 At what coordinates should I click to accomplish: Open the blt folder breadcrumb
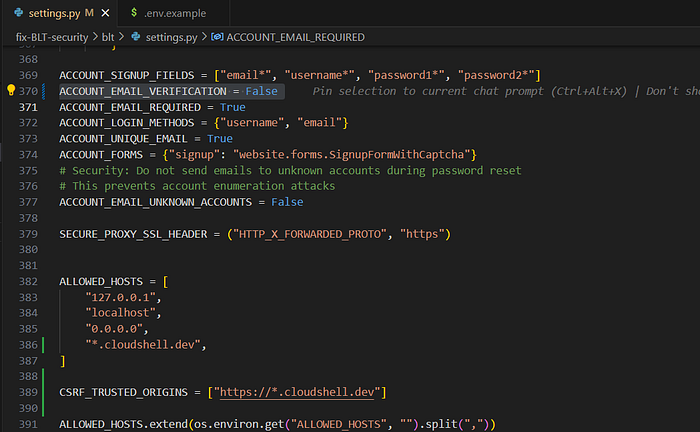click(x=108, y=37)
